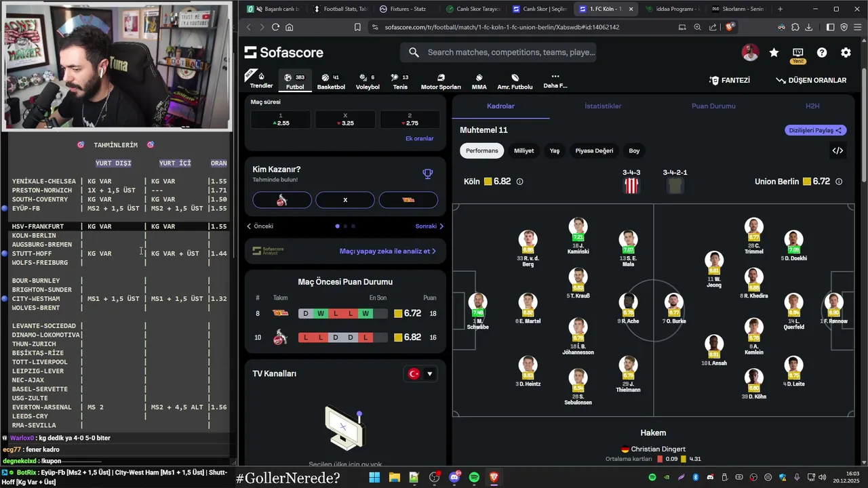The height and width of the screenshot is (488, 868).
Task: Click the trophy icon in Kim Kazanır
Action: pos(428,174)
